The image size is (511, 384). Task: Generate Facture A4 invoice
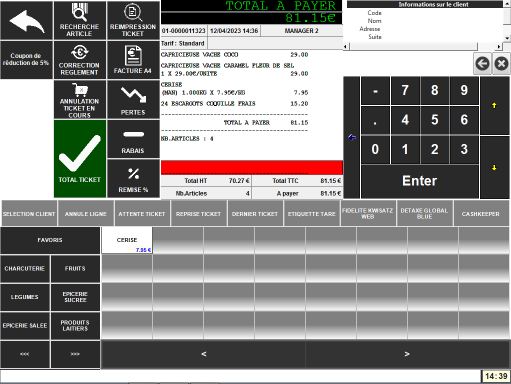pos(133,60)
